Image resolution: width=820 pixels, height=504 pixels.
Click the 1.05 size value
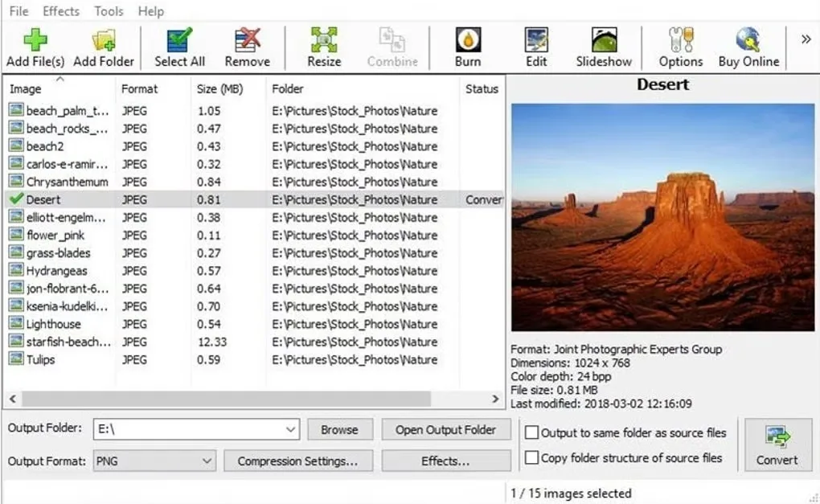pos(209,110)
